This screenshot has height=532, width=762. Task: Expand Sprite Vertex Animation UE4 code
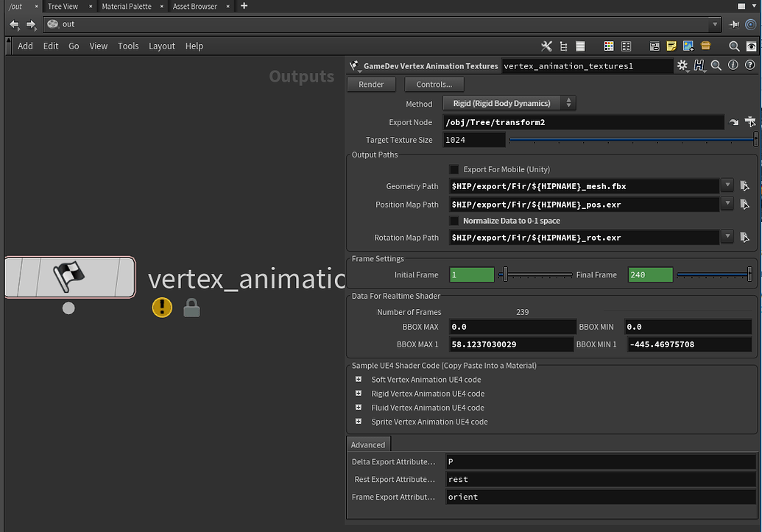358,422
